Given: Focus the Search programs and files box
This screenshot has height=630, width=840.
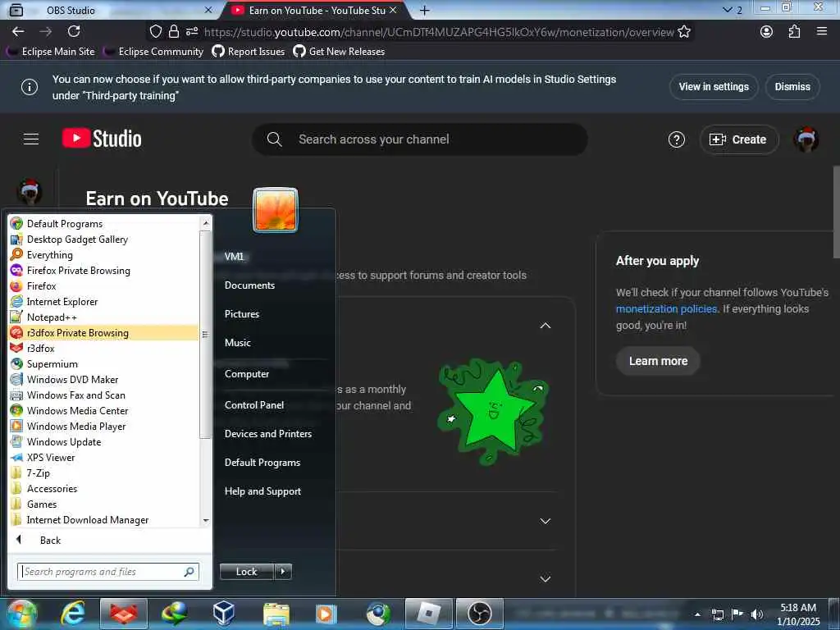Looking at the screenshot, I should point(108,572).
